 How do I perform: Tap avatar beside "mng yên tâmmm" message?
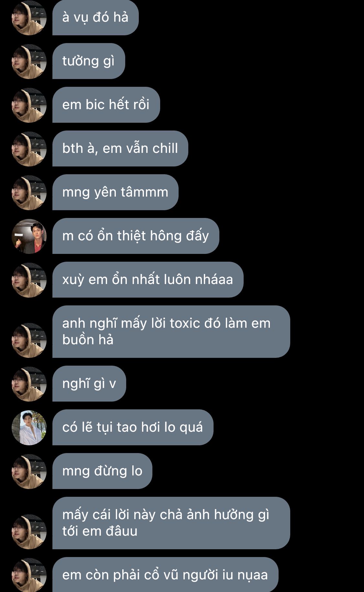(x=29, y=193)
